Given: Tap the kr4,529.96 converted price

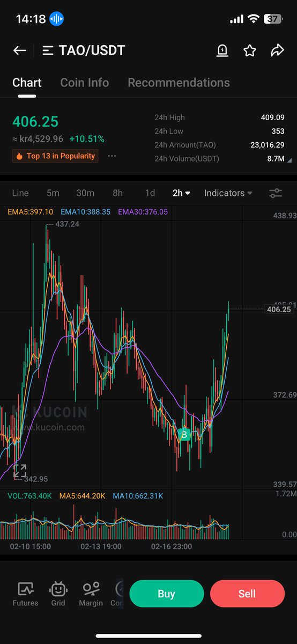Looking at the screenshot, I should [x=38, y=139].
